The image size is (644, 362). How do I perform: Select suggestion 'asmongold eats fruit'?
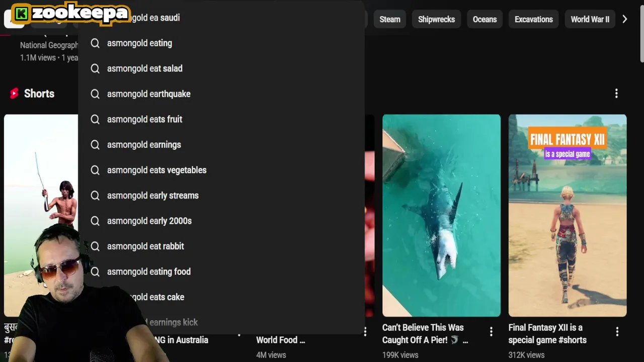[x=221, y=119]
